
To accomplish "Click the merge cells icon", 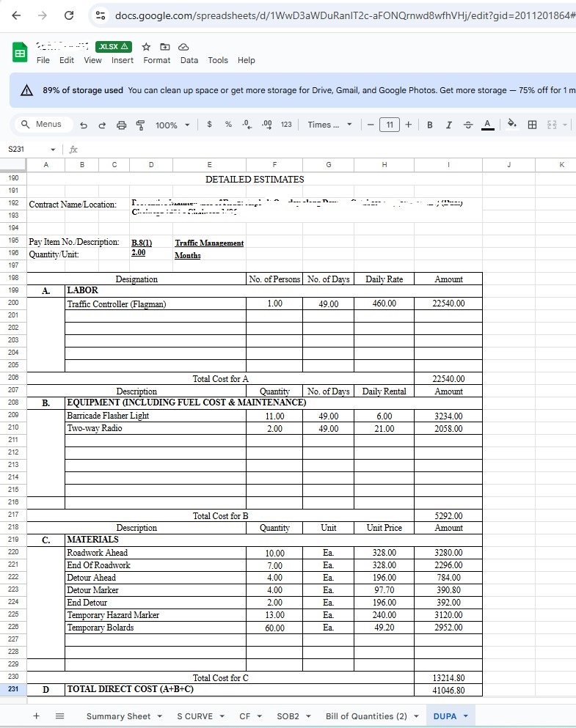I will (552, 125).
